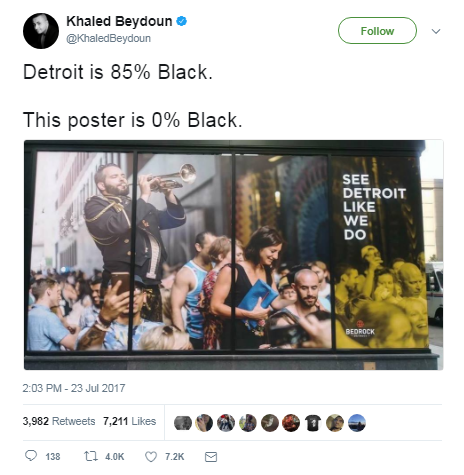This screenshot has width=464, height=475.
Task: Click the 4.0K retweet count
Action: 114,456
